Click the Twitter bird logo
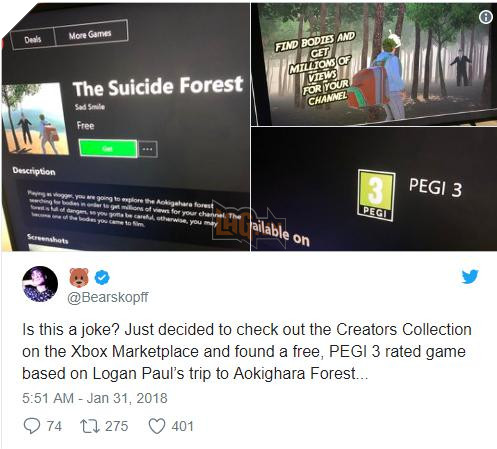 click(x=470, y=276)
